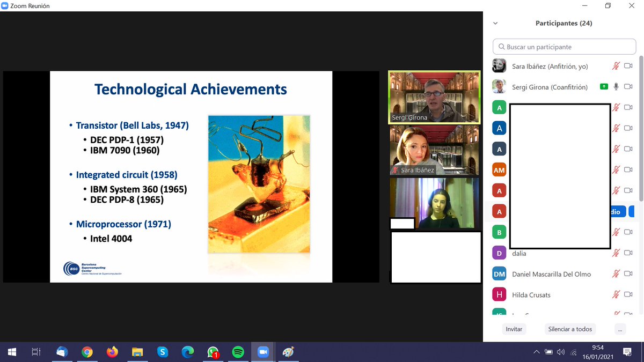Click camera icon in the B avatar row
Viewport: 644px width, 362px height.
coord(628,232)
